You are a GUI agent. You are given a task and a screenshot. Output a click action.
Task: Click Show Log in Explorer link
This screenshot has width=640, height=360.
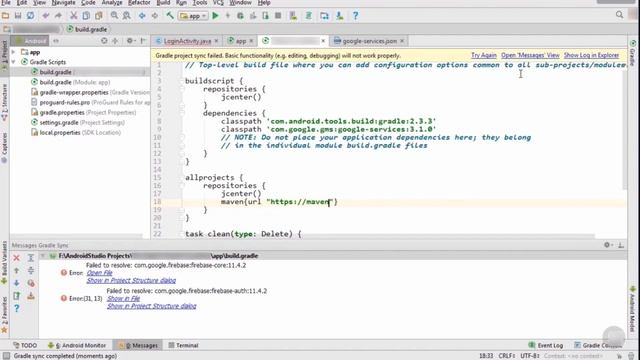click(591, 55)
